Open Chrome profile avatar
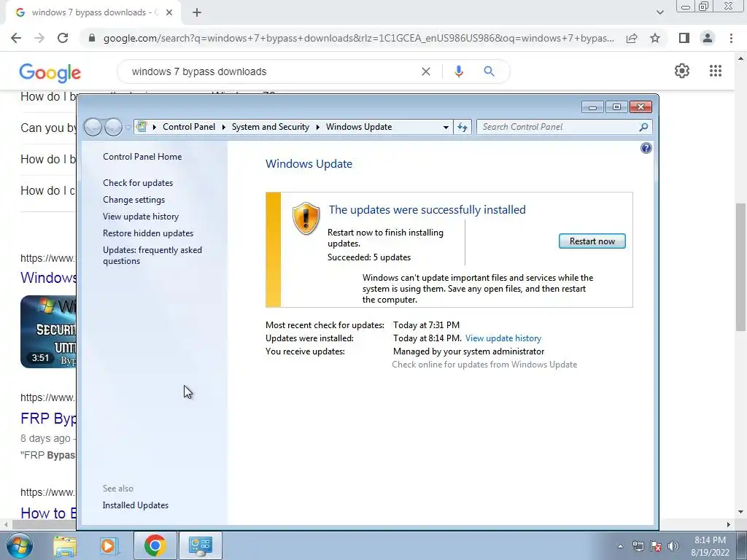Screen dimensions: 747x560 coord(708,38)
